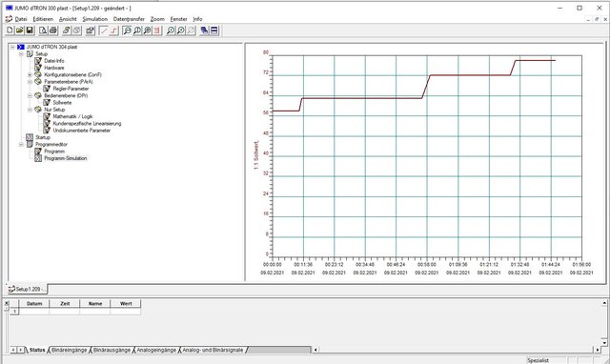The width and height of the screenshot is (610, 364).
Task: Open the Datentransfer menu
Action: [129, 19]
